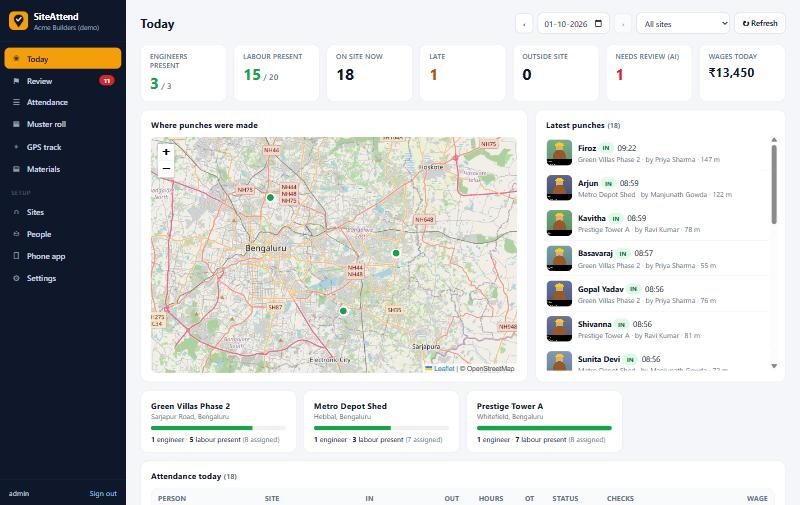Click the Labour Present stat card

tap(277, 72)
